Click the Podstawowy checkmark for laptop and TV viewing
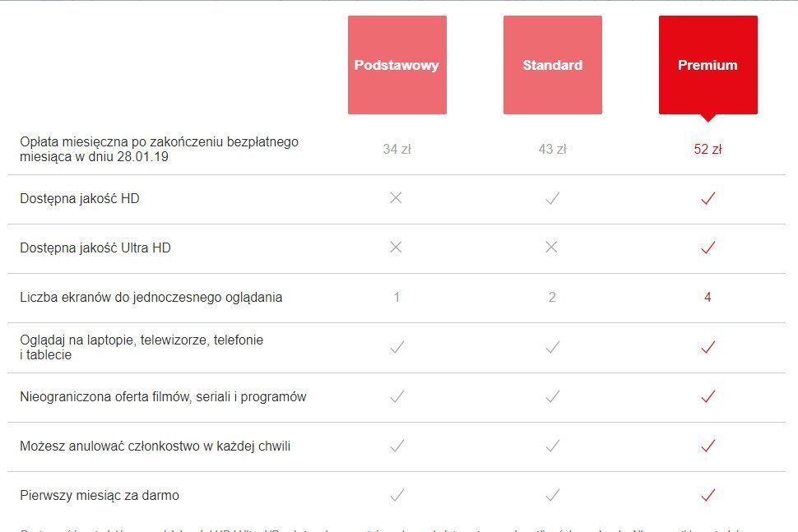The image size is (798, 532). coord(397,347)
